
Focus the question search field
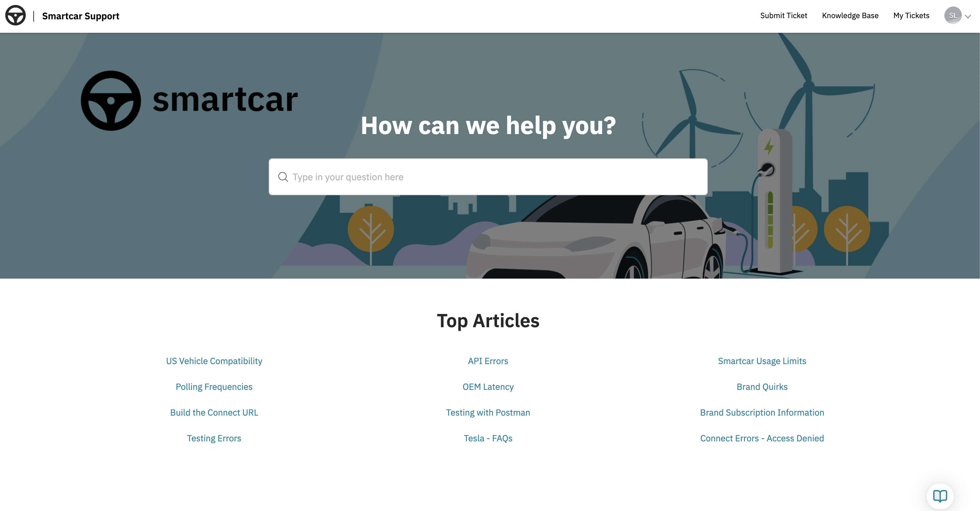click(x=488, y=177)
